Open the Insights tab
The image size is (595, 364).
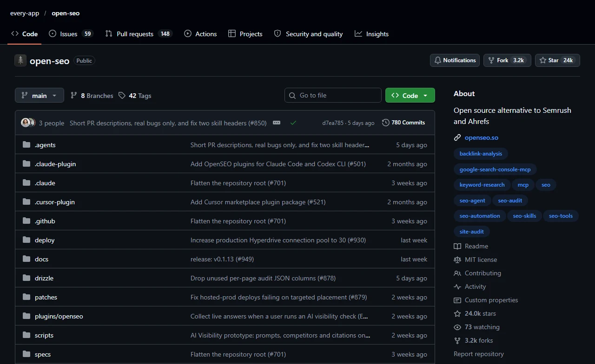pyautogui.click(x=371, y=34)
